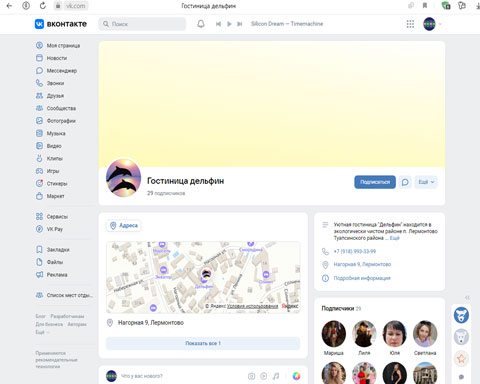This screenshot has width=480, height=384.
Task: Click the message icon beside Подписаться
Action: click(405, 182)
